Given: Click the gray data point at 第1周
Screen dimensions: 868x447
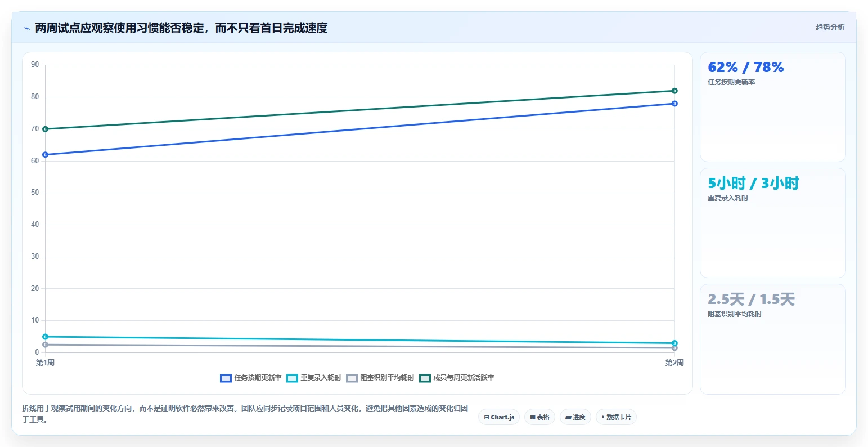Looking at the screenshot, I should click(45, 345).
